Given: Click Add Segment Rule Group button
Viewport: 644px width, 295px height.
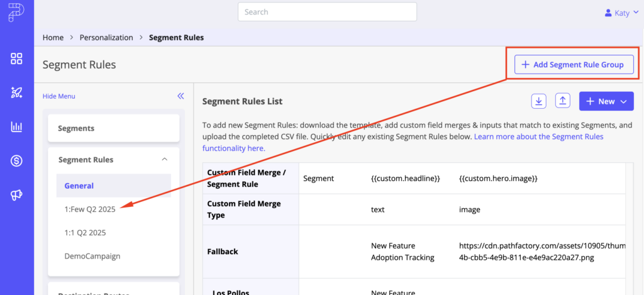Looking at the screenshot, I should 574,65.
